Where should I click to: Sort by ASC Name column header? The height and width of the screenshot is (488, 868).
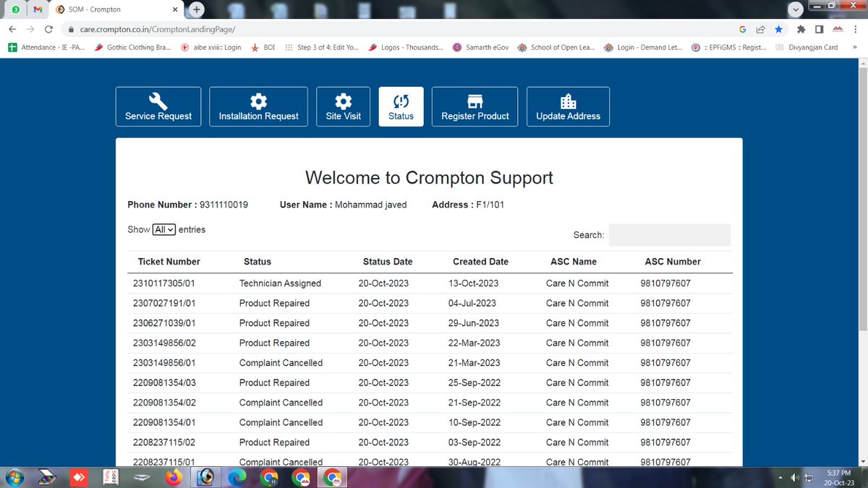pyautogui.click(x=574, y=262)
